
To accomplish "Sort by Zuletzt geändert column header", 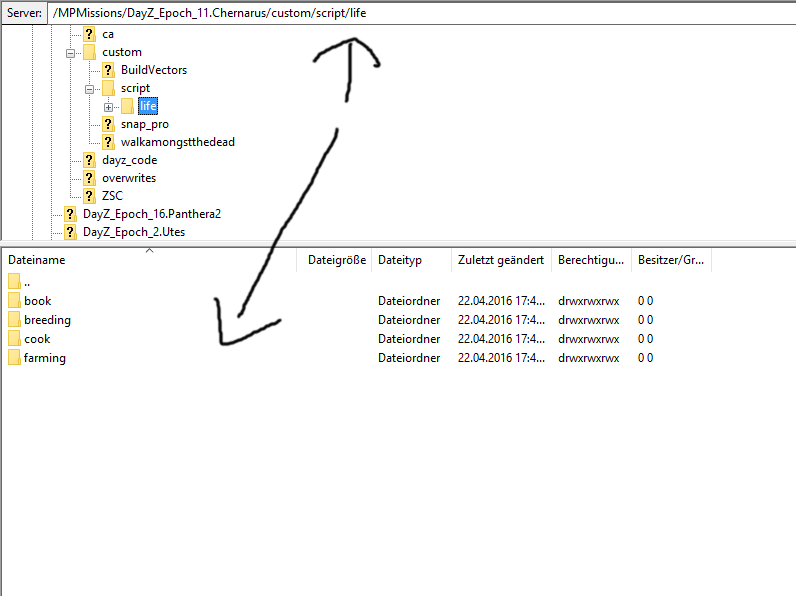I will [502, 260].
